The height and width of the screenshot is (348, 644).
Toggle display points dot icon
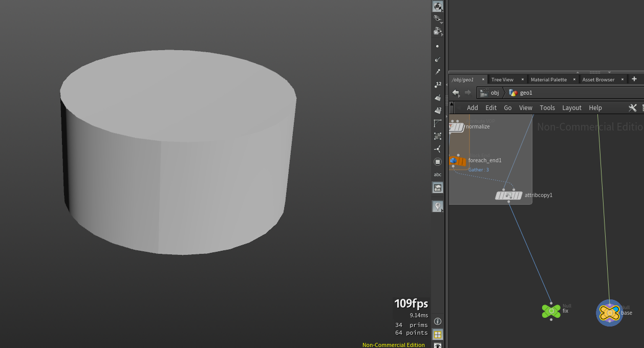click(x=437, y=46)
